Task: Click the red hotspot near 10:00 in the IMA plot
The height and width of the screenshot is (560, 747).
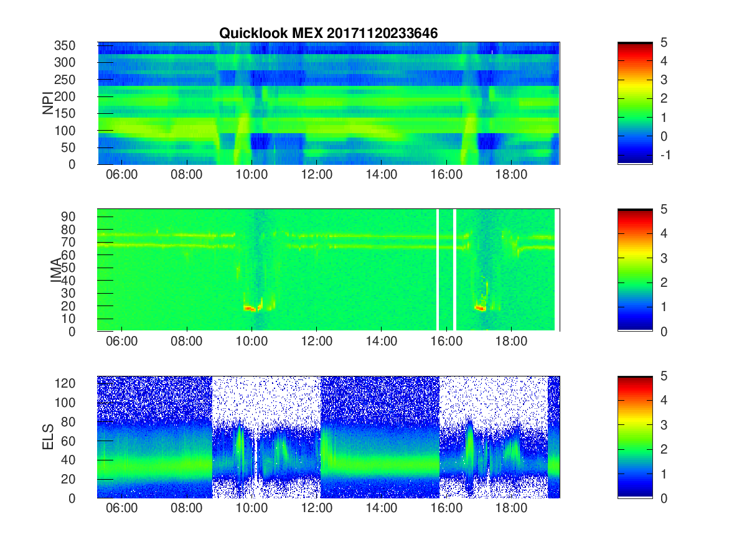Action: pyautogui.click(x=250, y=307)
